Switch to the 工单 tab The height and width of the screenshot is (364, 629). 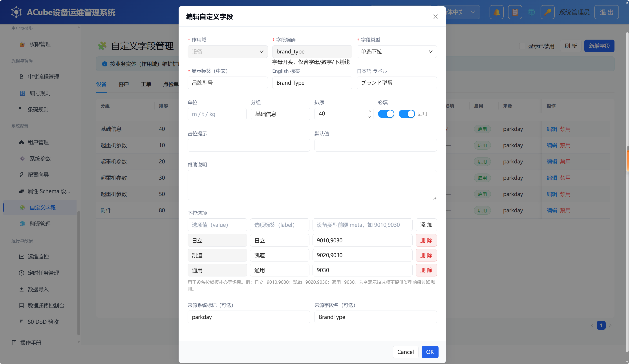(x=146, y=84)
